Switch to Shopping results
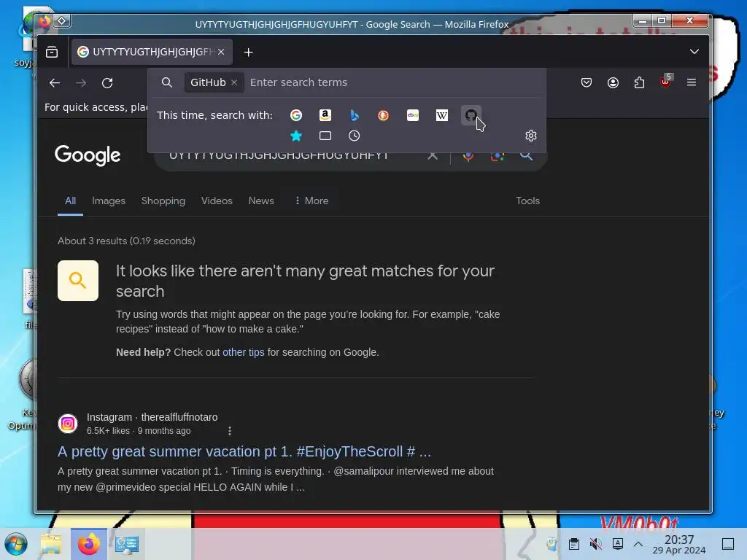This screenshot has height=560, width=747. pos(163,201)
